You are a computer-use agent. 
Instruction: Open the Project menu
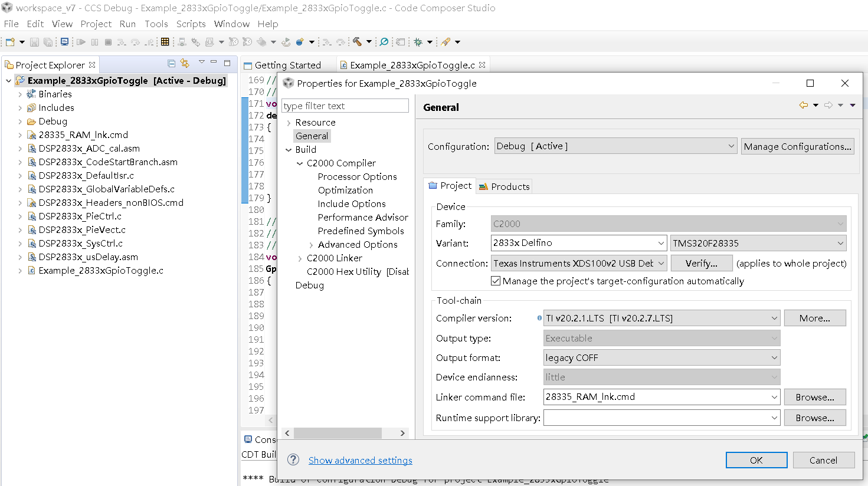(96, 24)
